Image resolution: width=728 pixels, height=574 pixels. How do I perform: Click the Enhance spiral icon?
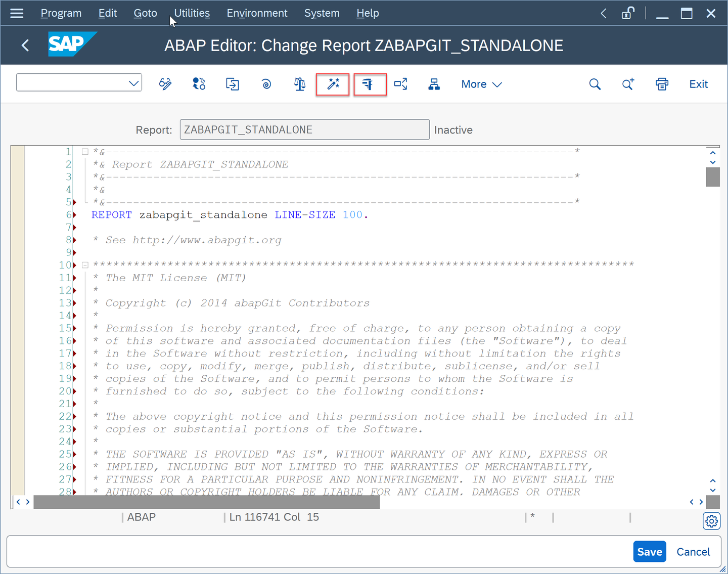266,84
